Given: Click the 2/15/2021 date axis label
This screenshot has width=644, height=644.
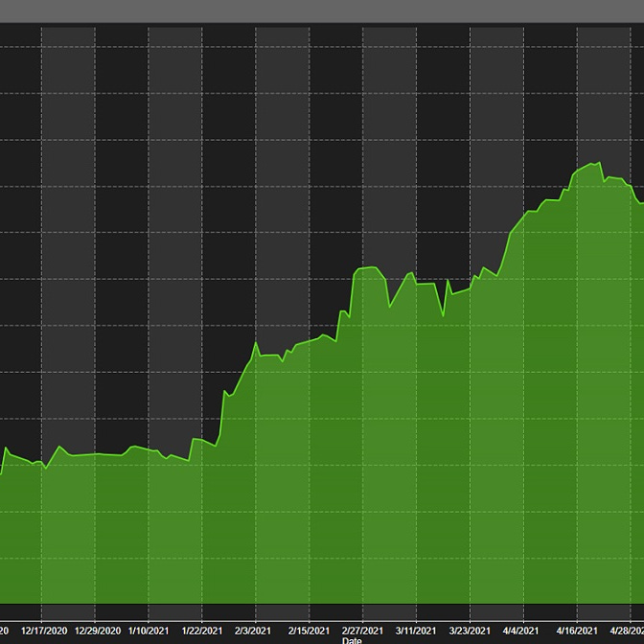Looking at the screenshot, I should point(309,631).
